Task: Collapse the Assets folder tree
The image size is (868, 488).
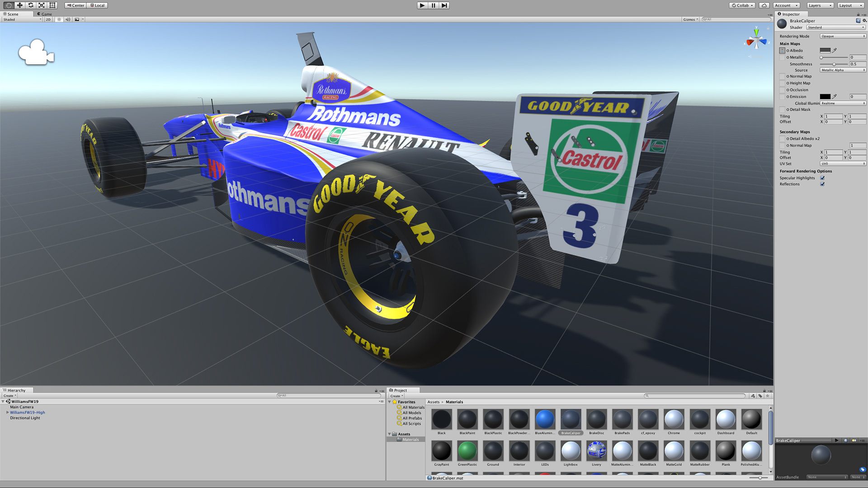Action: [390, 434]
